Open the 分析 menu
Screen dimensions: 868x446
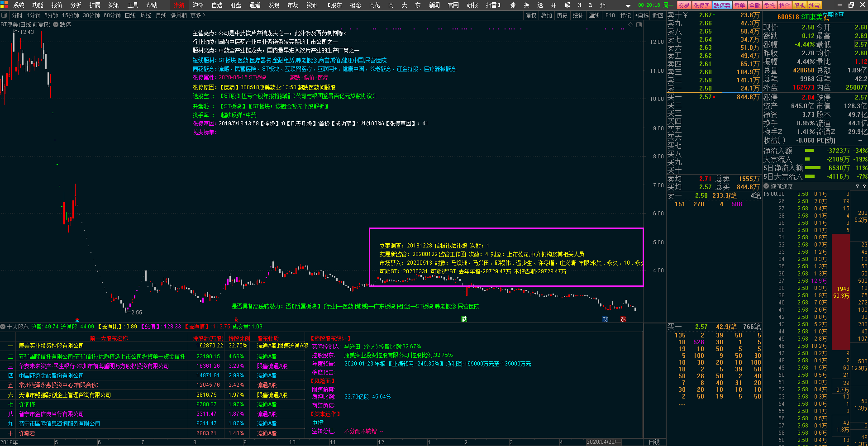click(76, 5)
